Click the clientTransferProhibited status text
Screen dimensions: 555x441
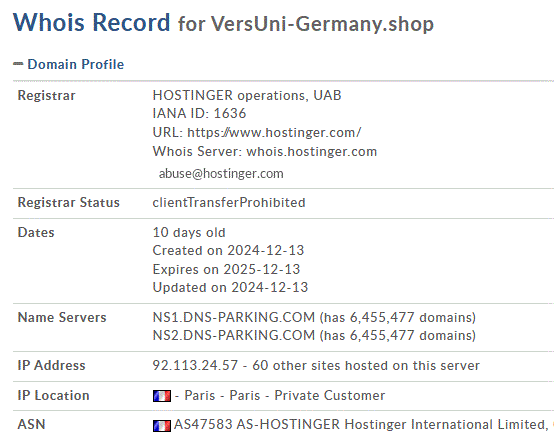(229, 202)
